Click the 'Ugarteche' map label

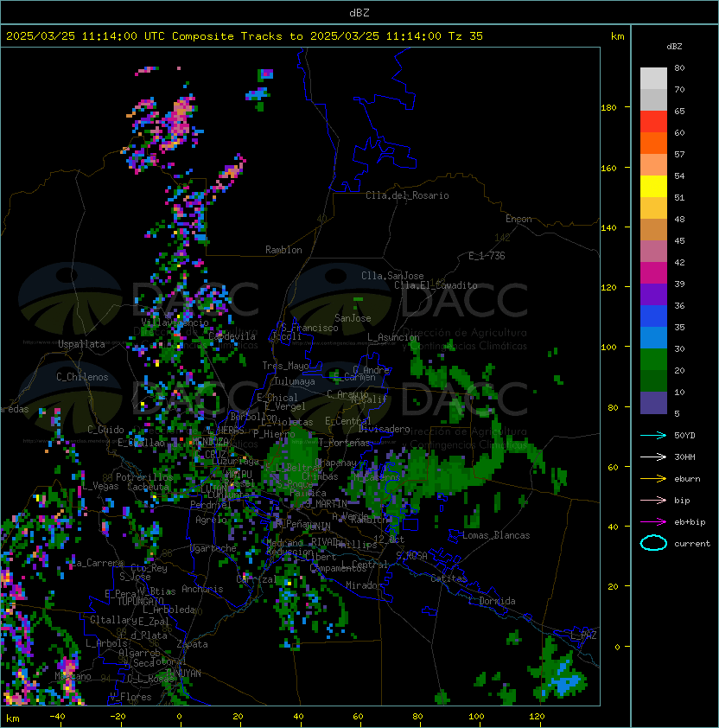pos(213,548)
